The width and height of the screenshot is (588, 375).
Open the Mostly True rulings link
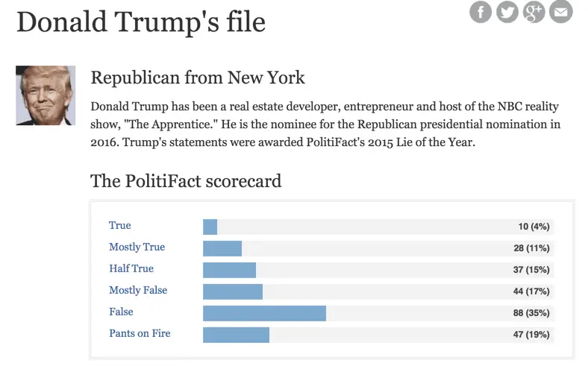tap(137, 248)
